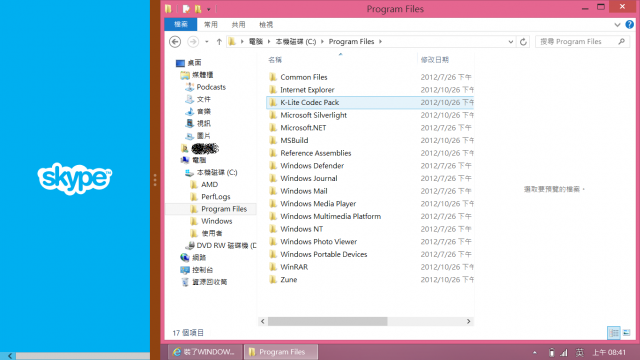This screenshot has height=360, width=640.
Task: Click the language input indicator in tray
Action: coord(580,352)
